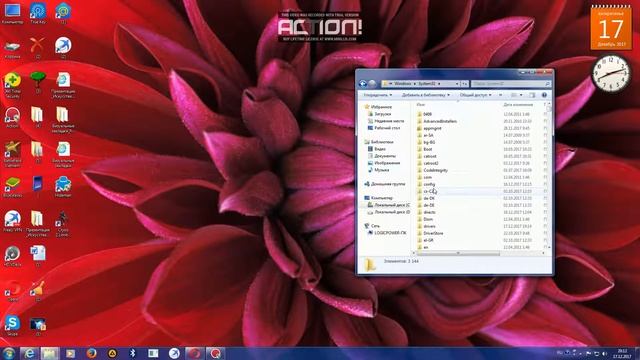Click the calendar gadget showing 17

tap(611, 28)
